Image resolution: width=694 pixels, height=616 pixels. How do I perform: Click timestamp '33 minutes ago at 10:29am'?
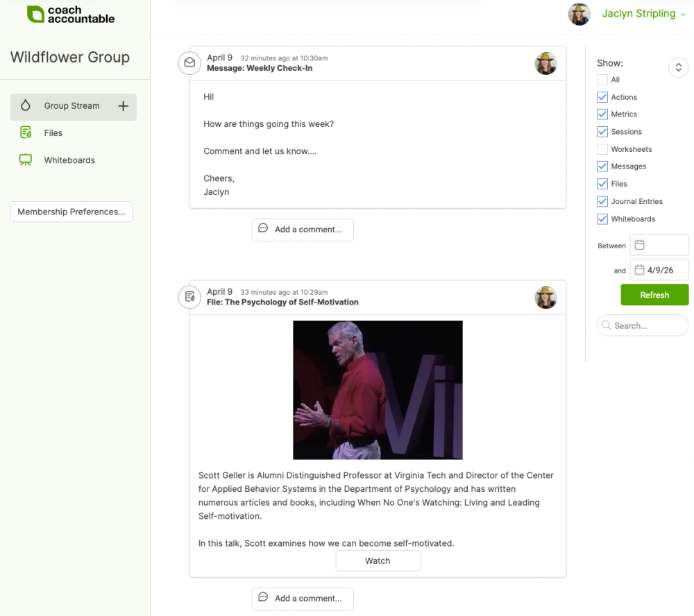tap(284, 292)
